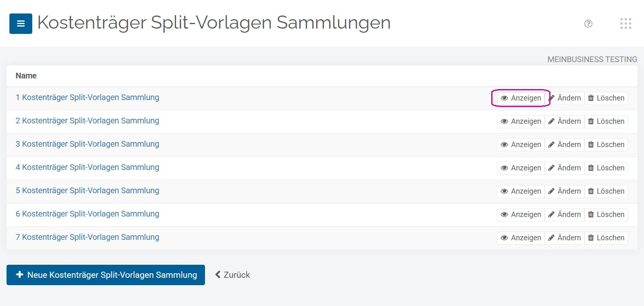Open link 5 Kostenträger Split-Vorlagen Sammlung
Image resolution: width=644 pixels, height=306 pixels.
(87, 190)
